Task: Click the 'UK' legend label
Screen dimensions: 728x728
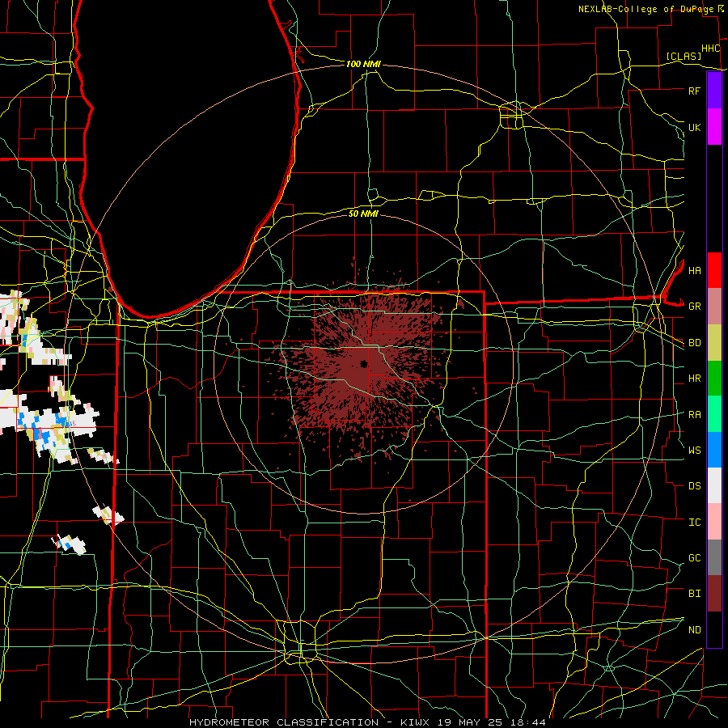Action: coord(694,127)
